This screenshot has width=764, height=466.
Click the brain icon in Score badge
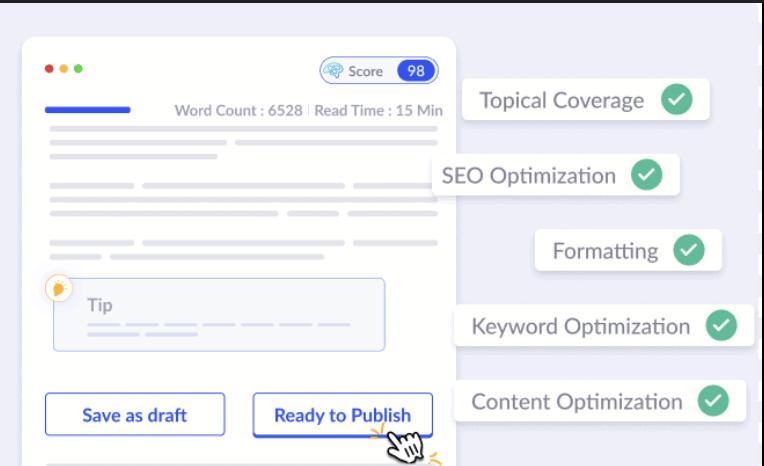334,71
